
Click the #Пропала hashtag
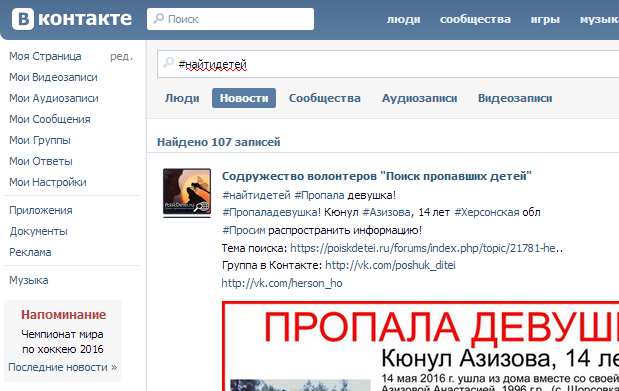click(319, 195)
